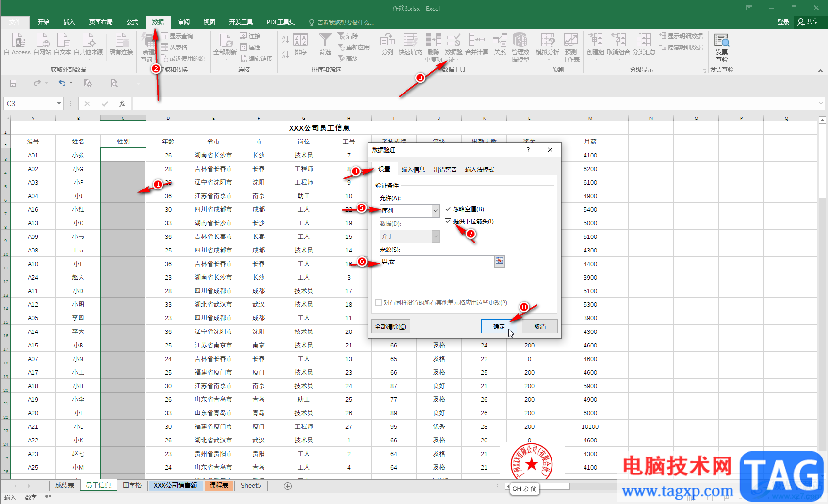The height and width of the screenshot is (504, 828).
Task: Click Remove Duplicates icon
Action: coord(434,40)
